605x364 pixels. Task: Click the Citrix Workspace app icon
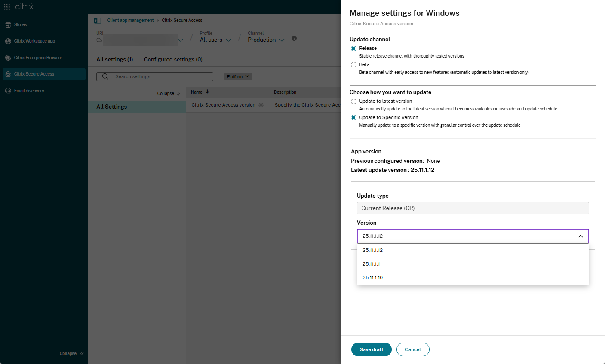click(8, 41)
